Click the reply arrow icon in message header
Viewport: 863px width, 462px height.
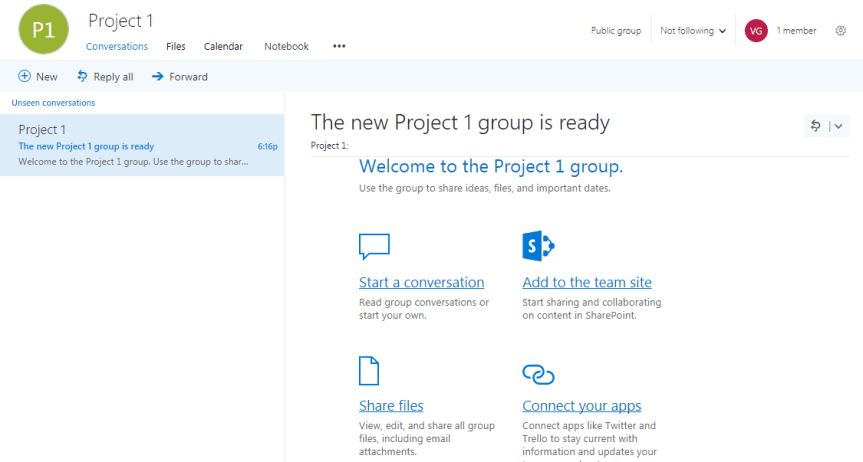(x=816, y=126)
